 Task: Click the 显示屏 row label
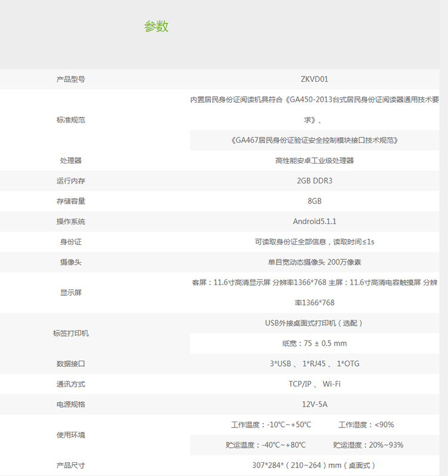70,293
